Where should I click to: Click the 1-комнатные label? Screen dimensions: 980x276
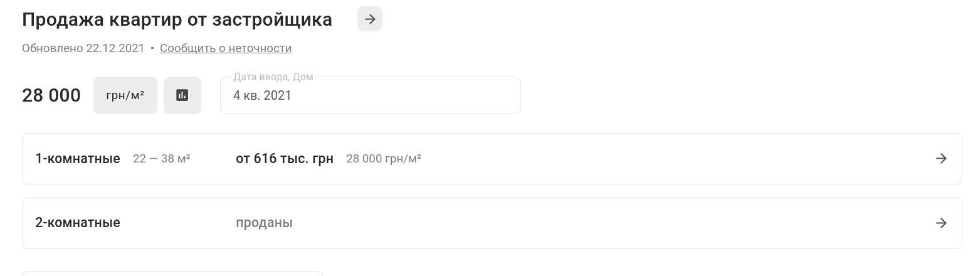click(x=78, y=159)
